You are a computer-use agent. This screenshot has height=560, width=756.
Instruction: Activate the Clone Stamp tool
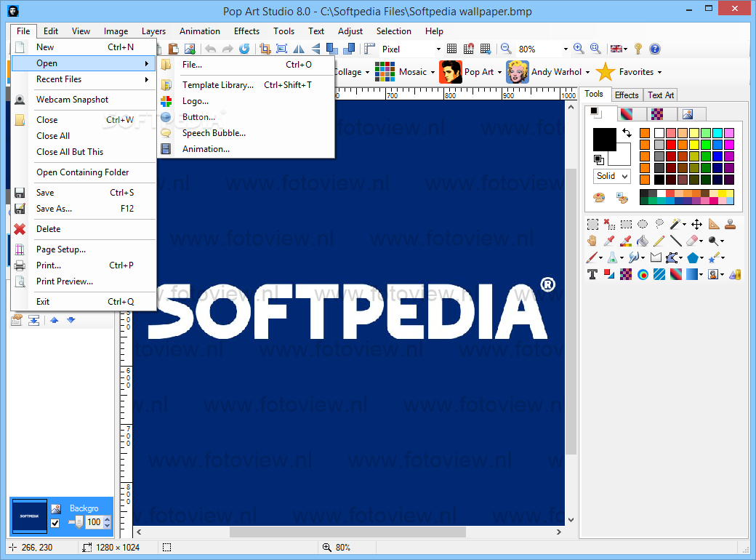731,224
